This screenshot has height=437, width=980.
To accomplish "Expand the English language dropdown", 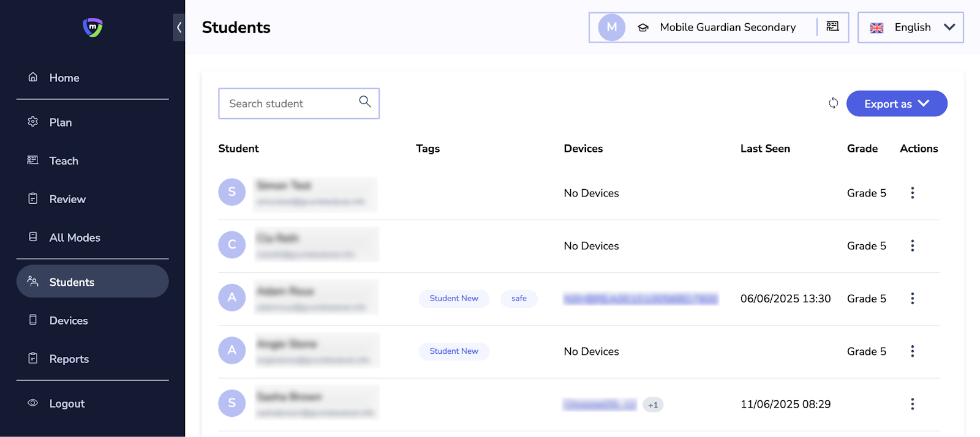I will 911,28.
